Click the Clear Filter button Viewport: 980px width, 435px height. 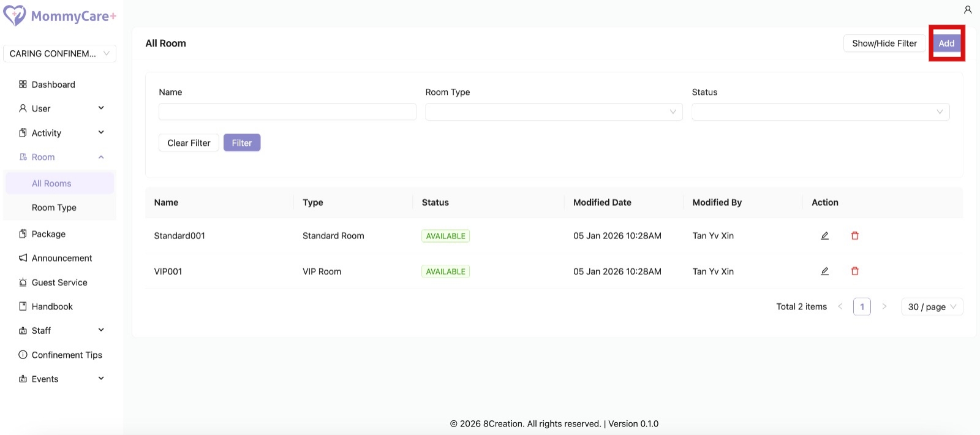click(189, 143)
